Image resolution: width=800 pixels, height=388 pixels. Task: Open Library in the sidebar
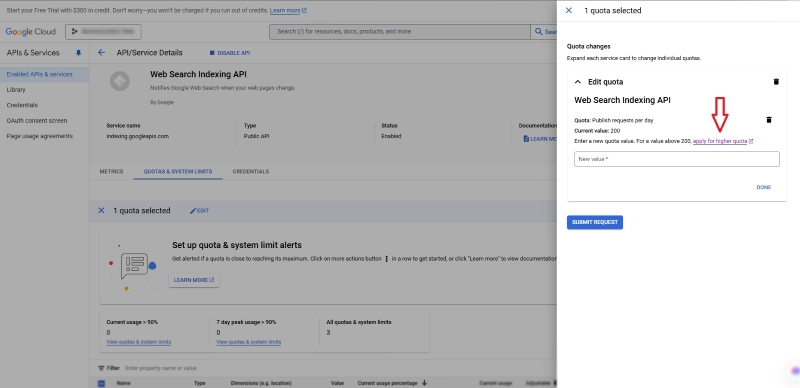point(16,90)
